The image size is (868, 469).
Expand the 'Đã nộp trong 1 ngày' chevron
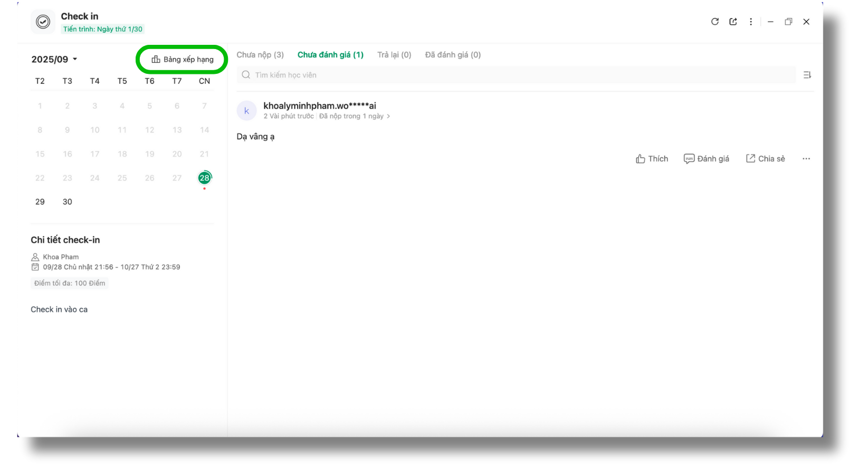388,116
